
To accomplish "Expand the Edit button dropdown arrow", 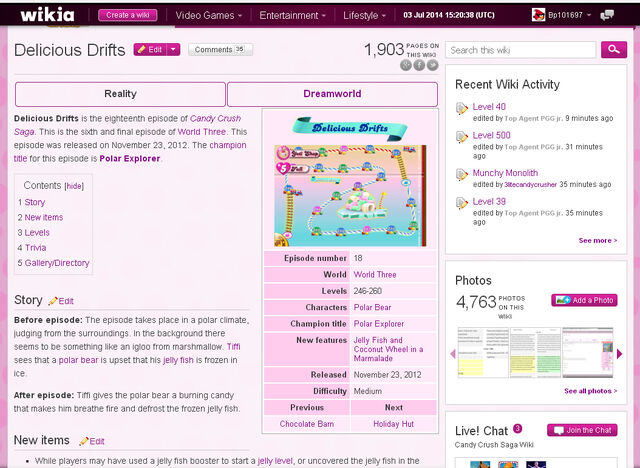I will (x=173, y=50).
